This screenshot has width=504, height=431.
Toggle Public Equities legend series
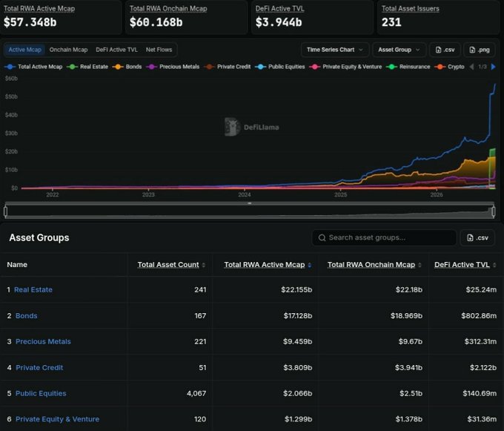[x=280, y=67]
